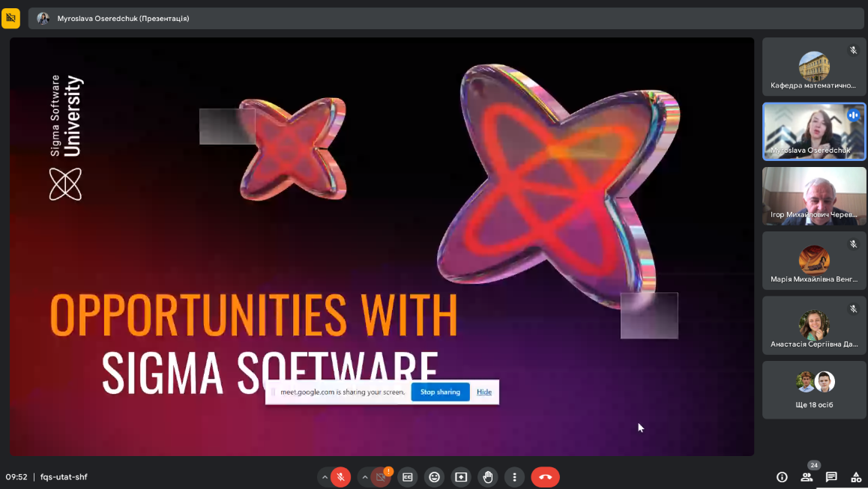Image resolution: width=868 pixels, height=489 pixels.
Task: Click the camera warning badge
Action: 388,471
